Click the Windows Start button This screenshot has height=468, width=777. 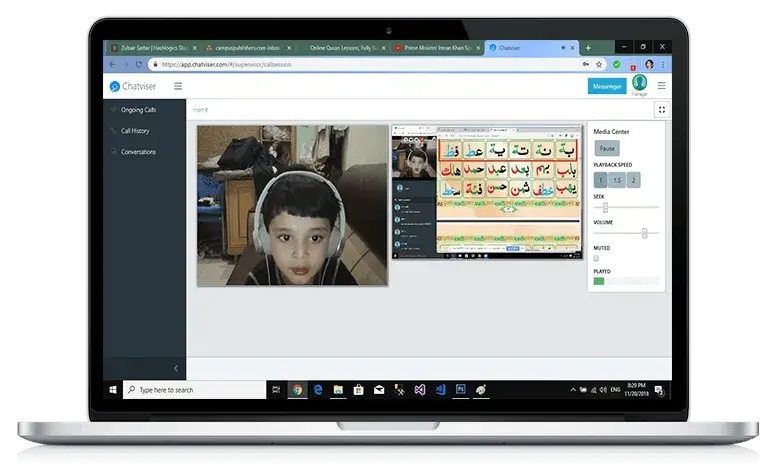(112, 390)
